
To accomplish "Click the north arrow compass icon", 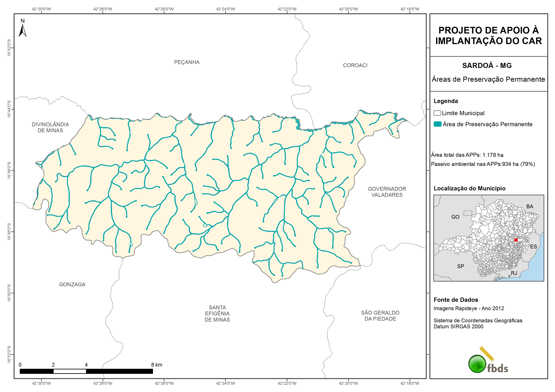I will point(22,30).
